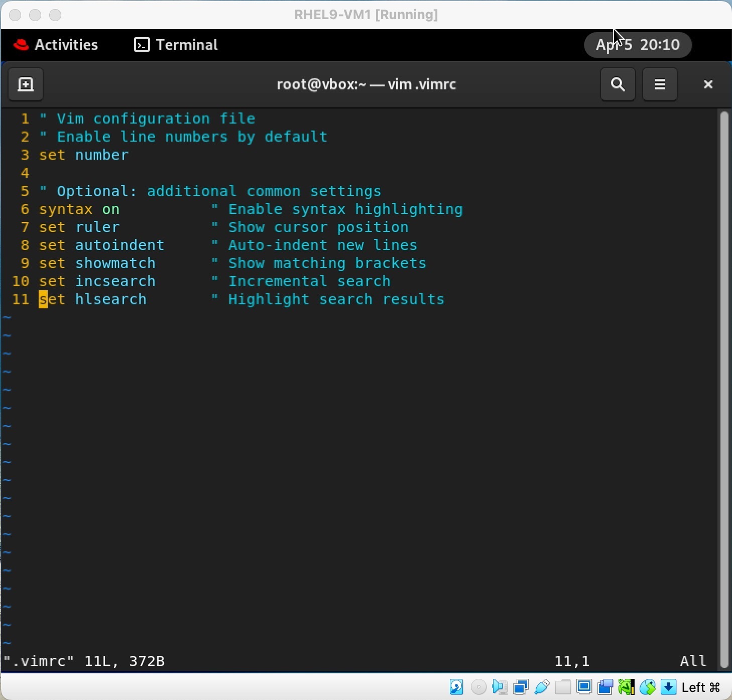Viewport: 732px width, 700px height.
Task: Open the clock showing Apr 5 20:10
Action: (638, 45)
